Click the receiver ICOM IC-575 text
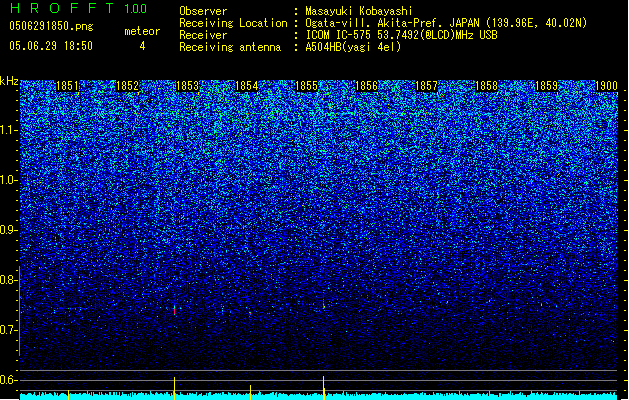Image resolution: width=629 pixels, height=400 pixels. point(401,35)
